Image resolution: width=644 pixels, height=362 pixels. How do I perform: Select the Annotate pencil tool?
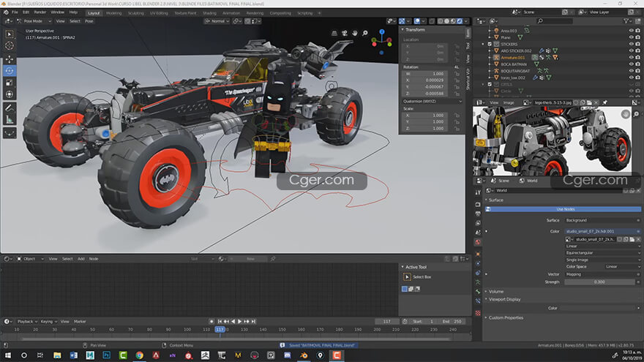pos(10,108)
